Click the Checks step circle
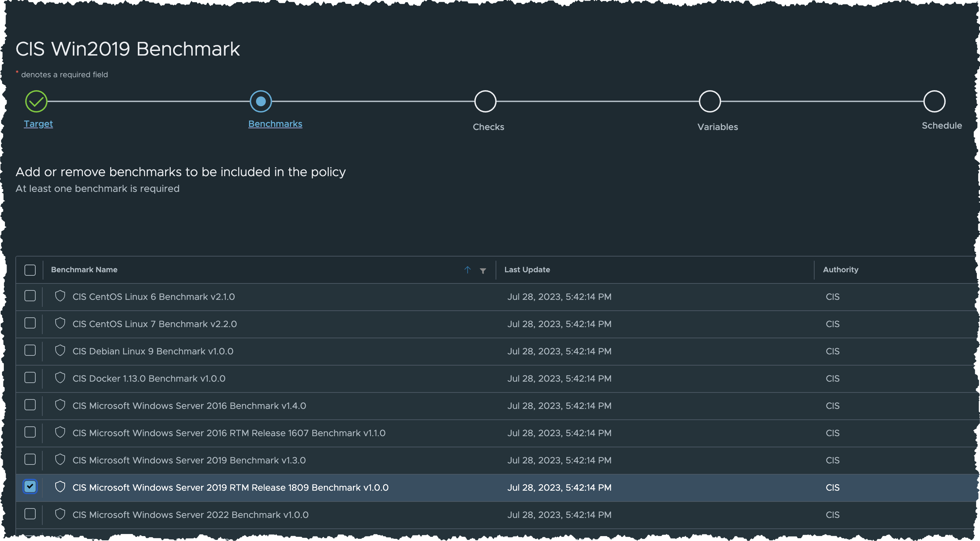Image resolution: width=980 pixels, height=541 pixels. [x=485, y=101]
